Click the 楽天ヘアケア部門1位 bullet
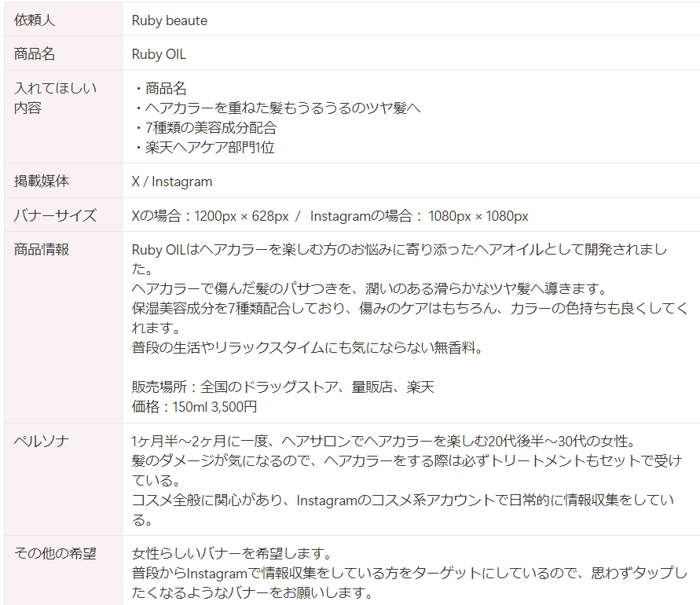The height and width of the screenshot is (605, 700). click(x=204, y=148)
